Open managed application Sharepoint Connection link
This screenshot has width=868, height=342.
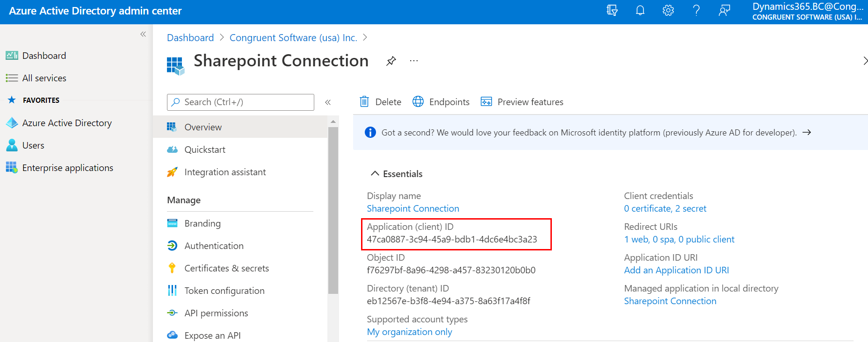click(670, 301)
